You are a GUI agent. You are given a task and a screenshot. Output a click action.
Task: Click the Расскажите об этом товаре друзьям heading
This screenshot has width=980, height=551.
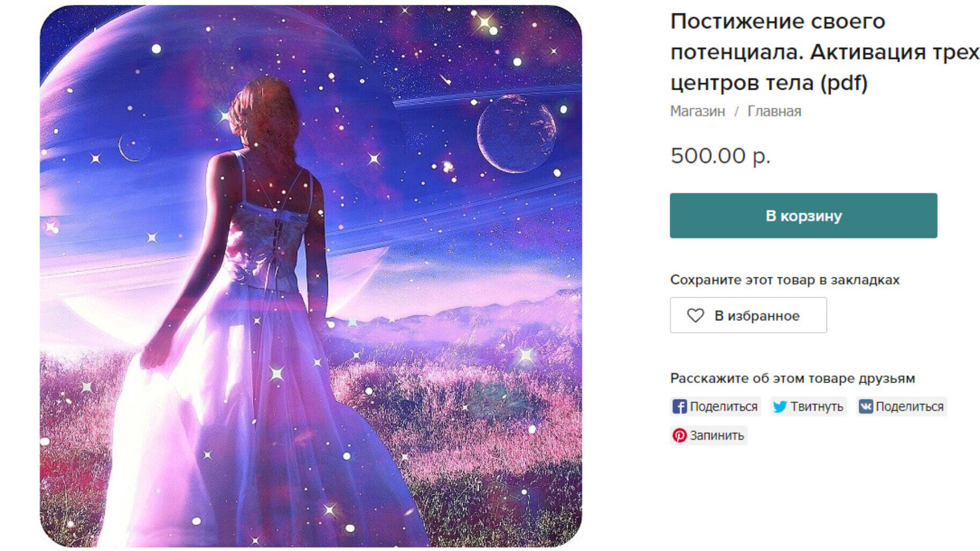792,378
